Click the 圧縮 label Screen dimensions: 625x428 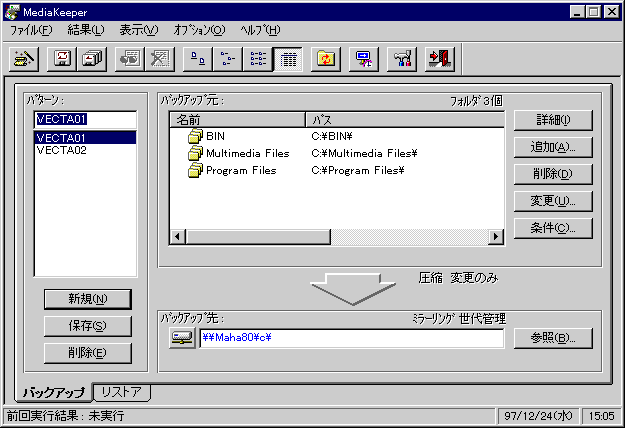tap(430, 278)
